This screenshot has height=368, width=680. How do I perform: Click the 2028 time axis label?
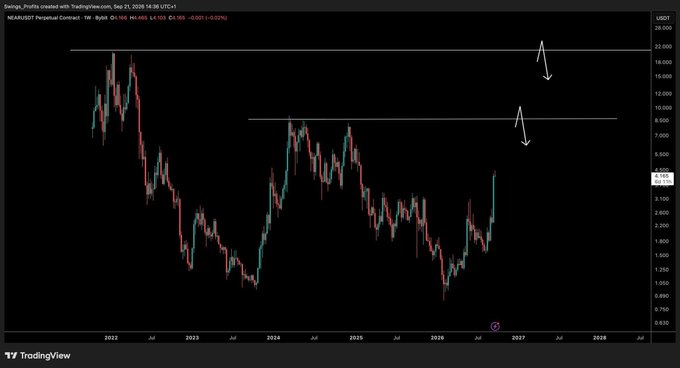[x=600, y=338]
